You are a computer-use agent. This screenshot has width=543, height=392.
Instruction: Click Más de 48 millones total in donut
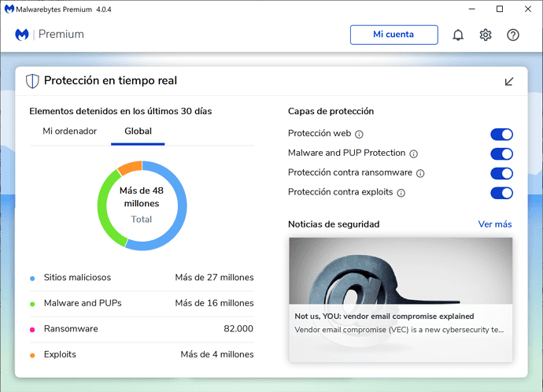click(142, 197)
